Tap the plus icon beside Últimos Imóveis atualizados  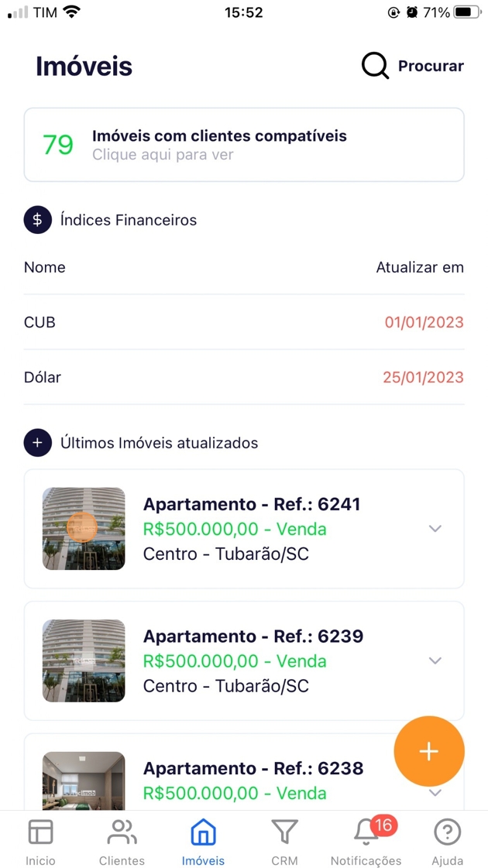(x=37, y=443)
